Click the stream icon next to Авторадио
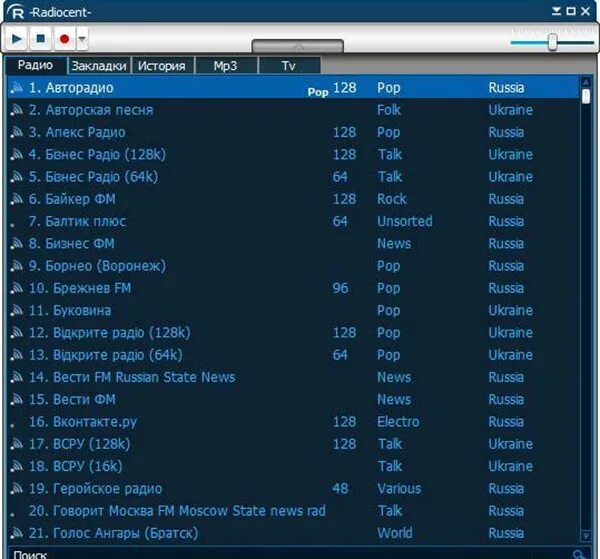Viewport: 600px width, 559px height. tap(16, 88)
